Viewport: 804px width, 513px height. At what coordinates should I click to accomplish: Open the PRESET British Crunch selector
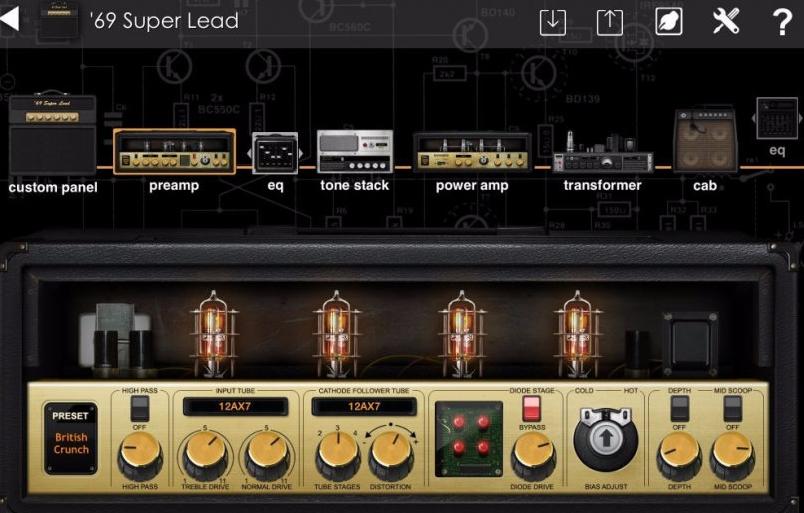click(x=71, y=438)
